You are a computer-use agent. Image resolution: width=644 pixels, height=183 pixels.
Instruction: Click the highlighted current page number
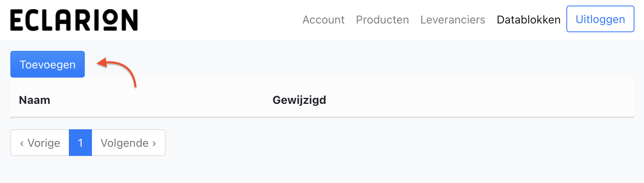(x=80, y=143)
